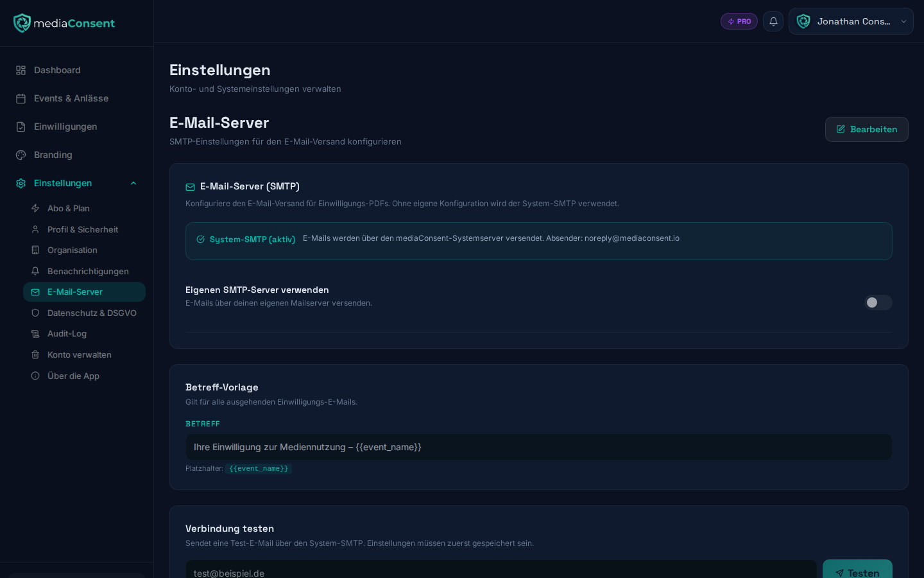Open Organisation settings
The width and height of the screenshot is (924, 578).
pyautogui.click(x=84, y=250)
